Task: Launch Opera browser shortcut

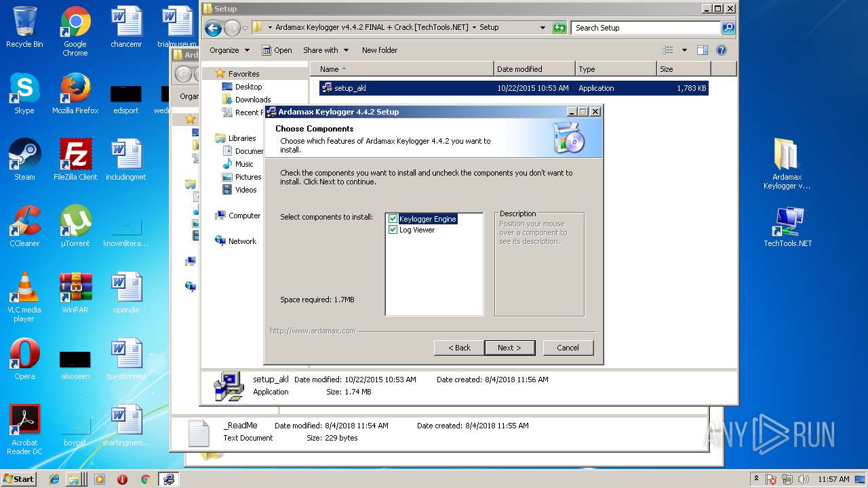Action: pos(24,359)
